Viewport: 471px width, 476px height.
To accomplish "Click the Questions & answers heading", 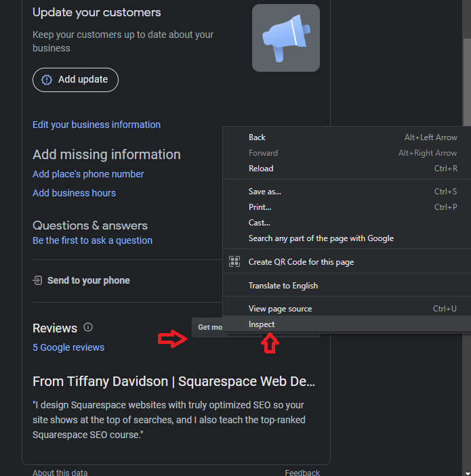I will coord(90,225).
